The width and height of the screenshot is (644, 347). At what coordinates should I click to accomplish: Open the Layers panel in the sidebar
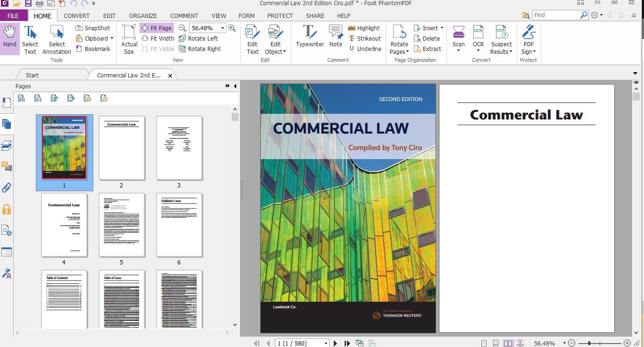coord(7,145)
